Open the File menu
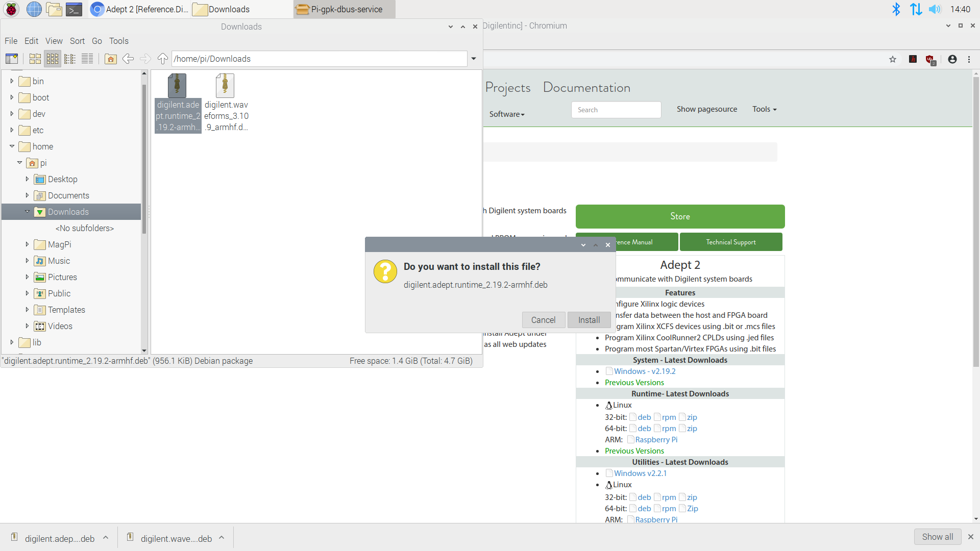 (x=11, y=41)
